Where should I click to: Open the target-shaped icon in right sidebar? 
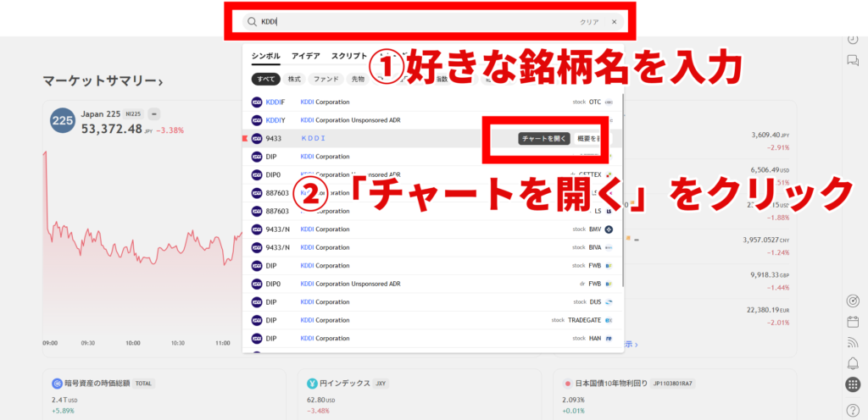coord(853,301)
